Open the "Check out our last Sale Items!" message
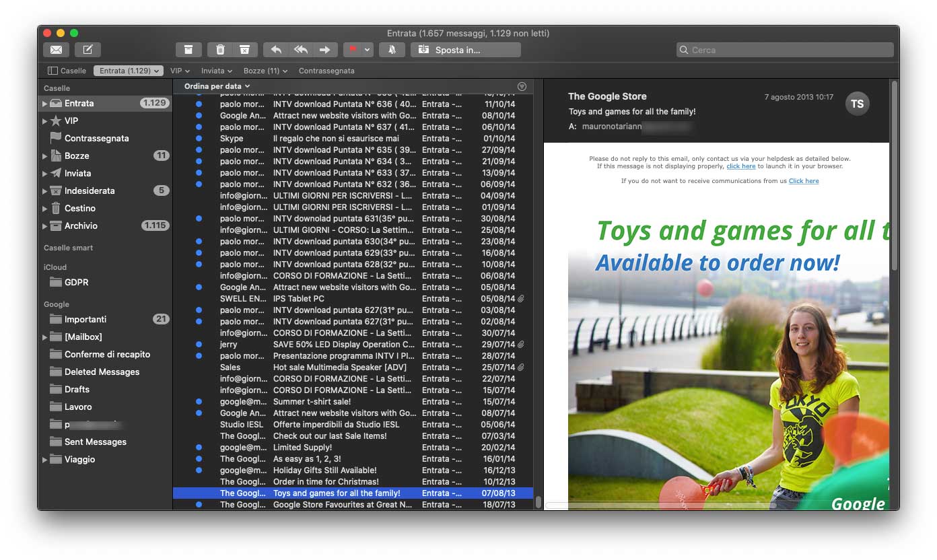Viewport: 937px width, 560px height. click(353, 436)
